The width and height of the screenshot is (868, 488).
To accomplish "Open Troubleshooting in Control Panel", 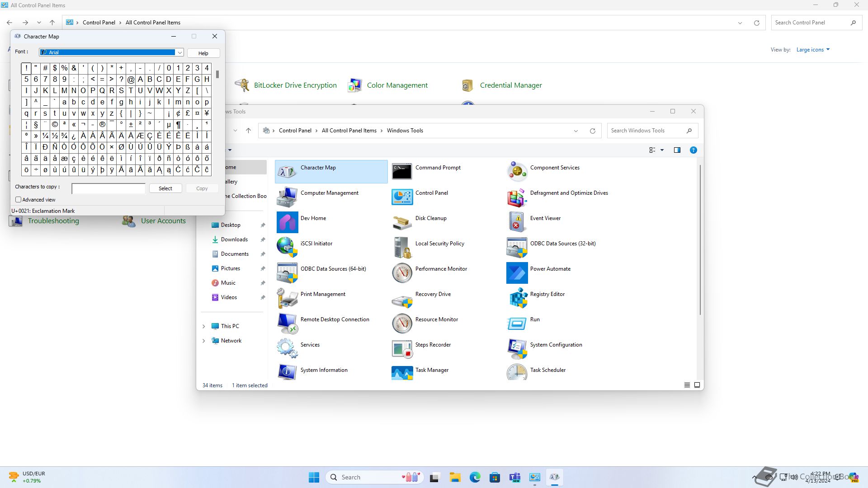I will 53,221.
